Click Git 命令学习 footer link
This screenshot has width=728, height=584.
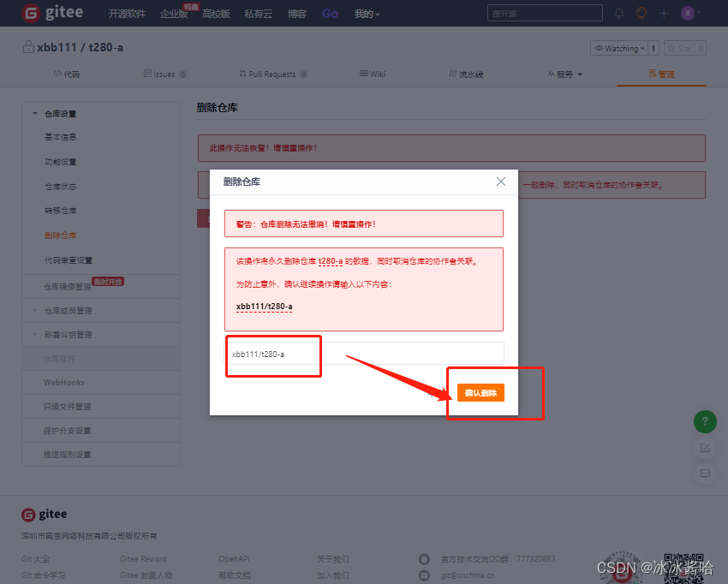tap(43, 575)
